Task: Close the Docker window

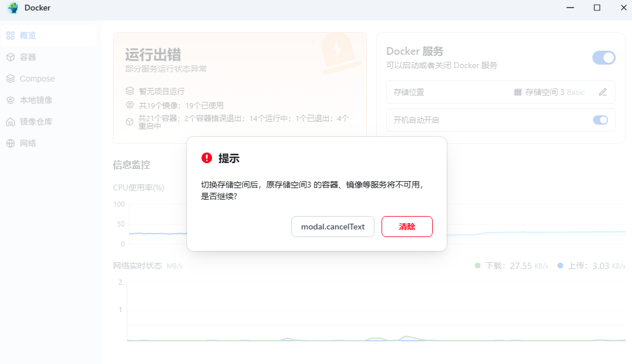Action: (x=623, y=8)
